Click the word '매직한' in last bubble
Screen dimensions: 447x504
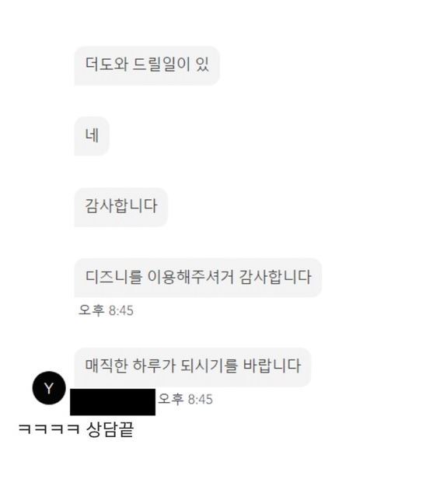click(106, 366)
